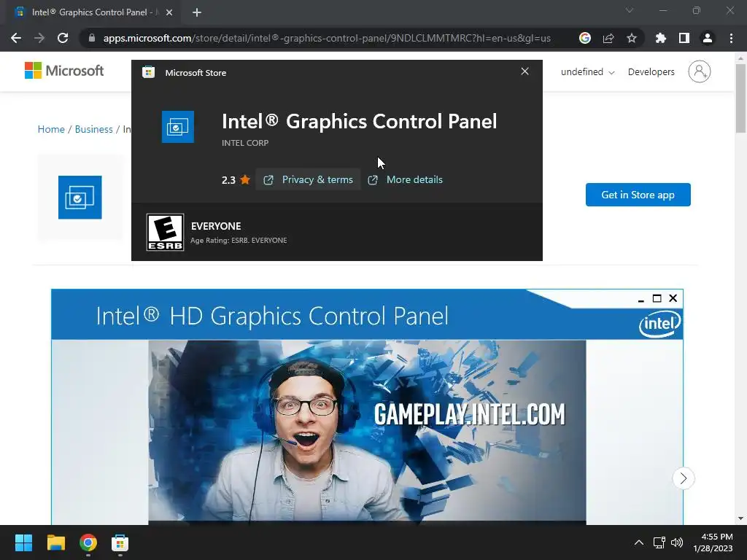Screen dimensions: 747x560
Task: Expand the undefined dropdown in the header
Action: click(x=587, y=72)
